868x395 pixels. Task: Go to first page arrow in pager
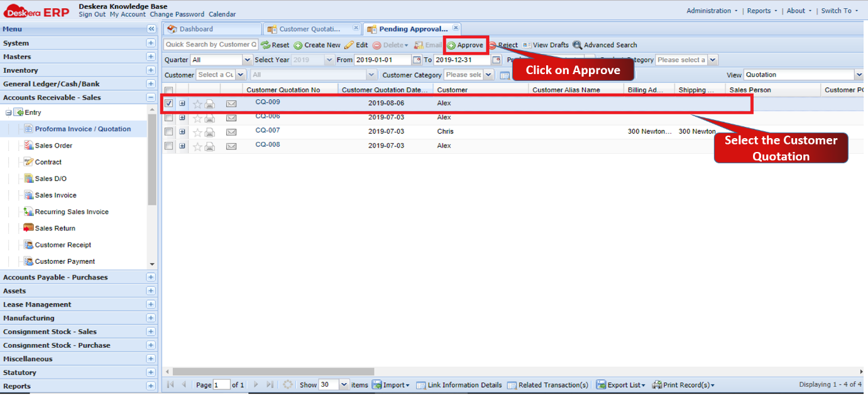(x=170, y=384)
